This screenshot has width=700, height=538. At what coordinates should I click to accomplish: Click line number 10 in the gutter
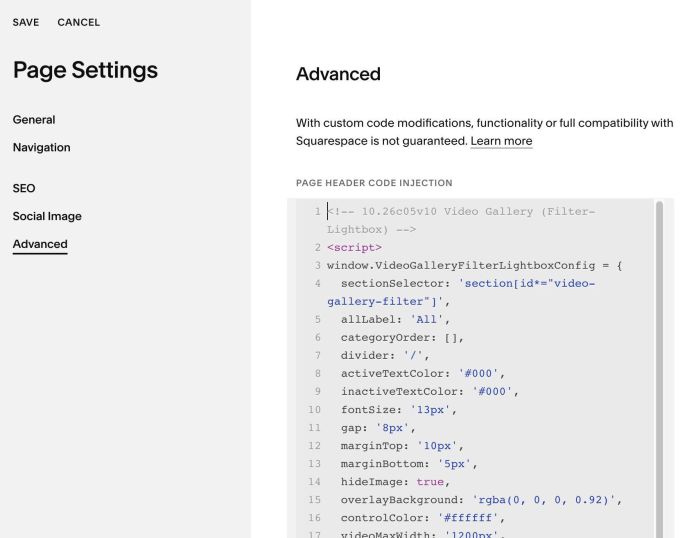click(x=314, y=409)
